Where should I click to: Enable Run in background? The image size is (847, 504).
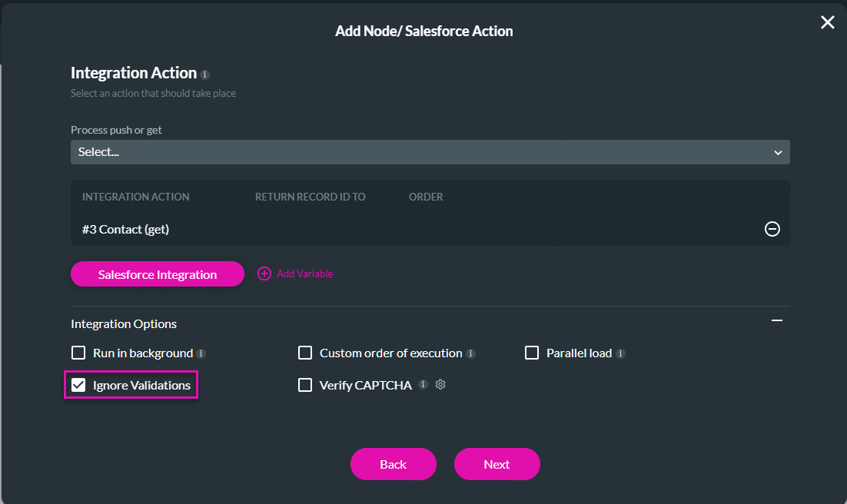pyautogui.click(x=78, y=353)
